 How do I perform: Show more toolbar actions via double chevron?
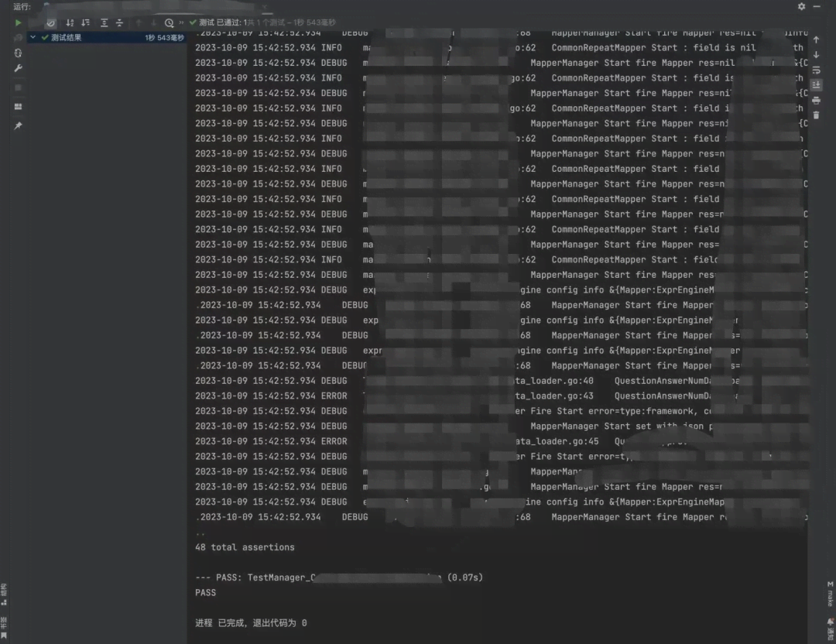tap(182, 22)
